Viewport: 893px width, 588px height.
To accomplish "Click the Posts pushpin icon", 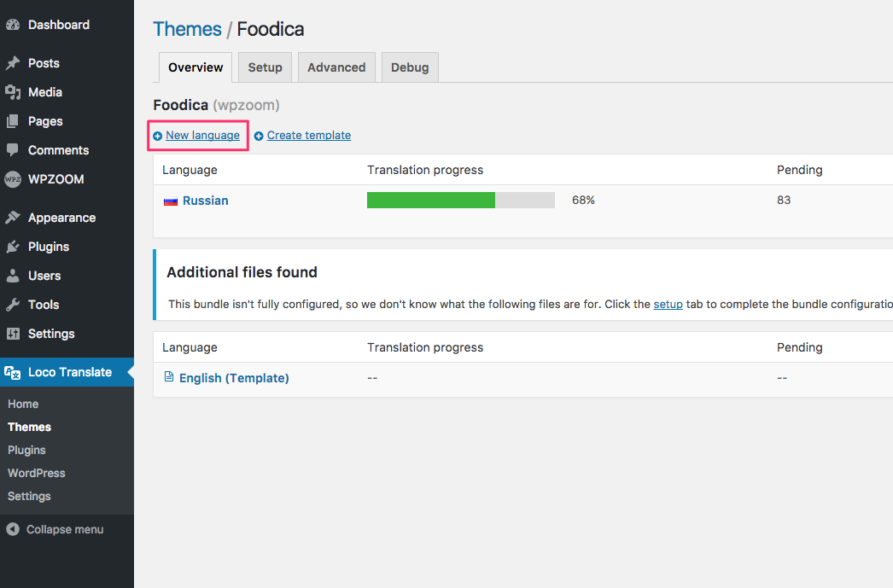I will 13,63.
